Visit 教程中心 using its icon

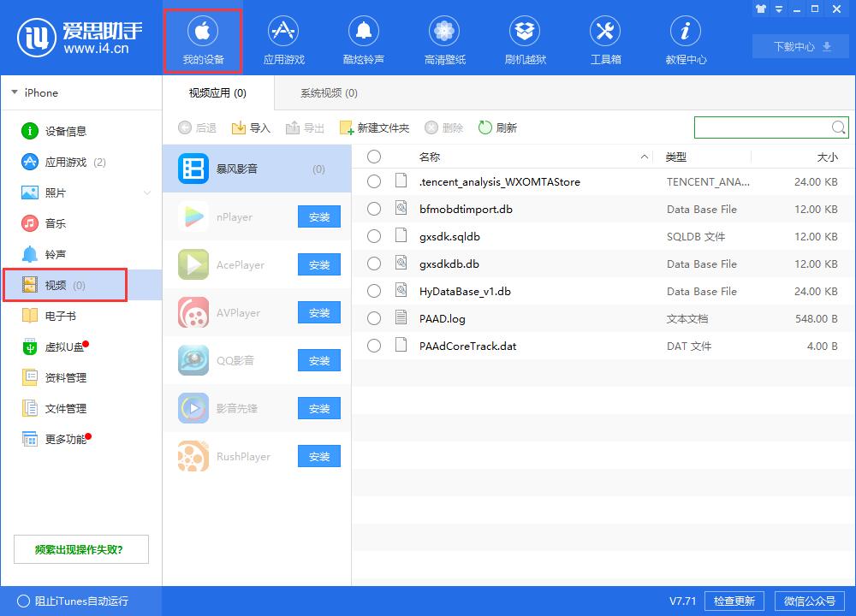point(686,38)
